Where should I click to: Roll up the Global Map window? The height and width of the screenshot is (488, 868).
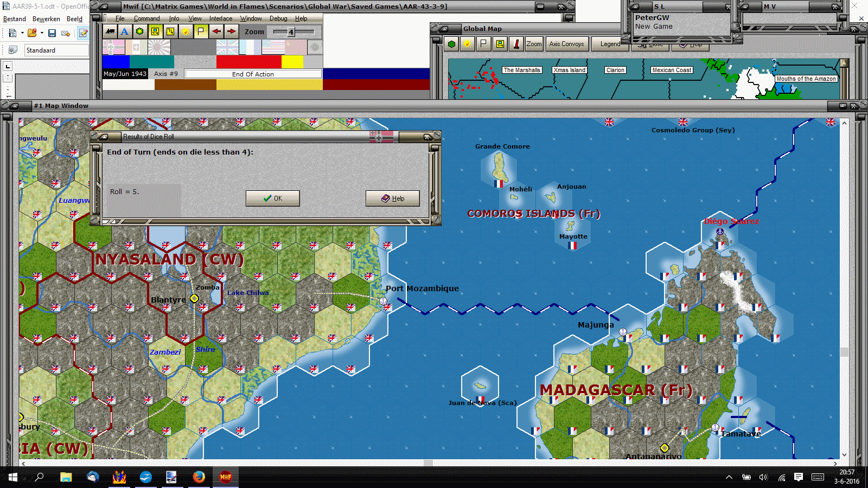[x=443, y=29]
